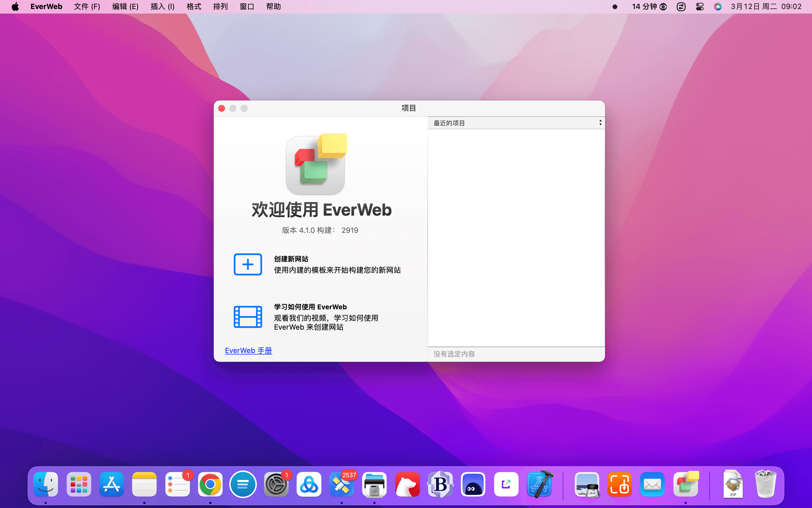Click the 14 分钟 timer status item
Screen dimensions: 812x508
649,6
